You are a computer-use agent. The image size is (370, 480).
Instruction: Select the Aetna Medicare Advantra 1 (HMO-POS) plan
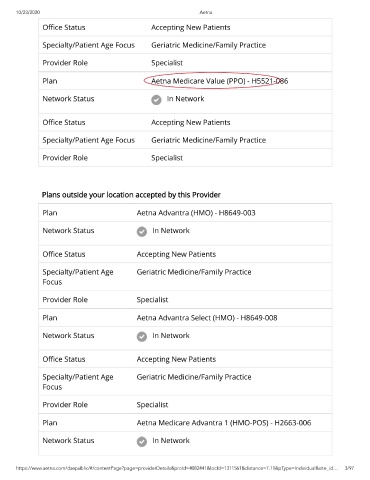click(x=224, y=423)
